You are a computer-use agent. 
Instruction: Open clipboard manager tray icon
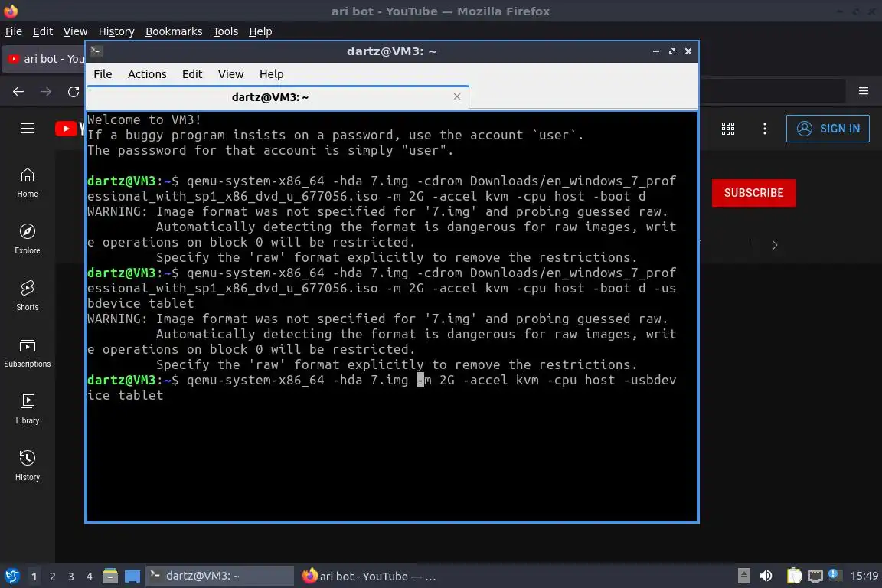tap(794, 576)
